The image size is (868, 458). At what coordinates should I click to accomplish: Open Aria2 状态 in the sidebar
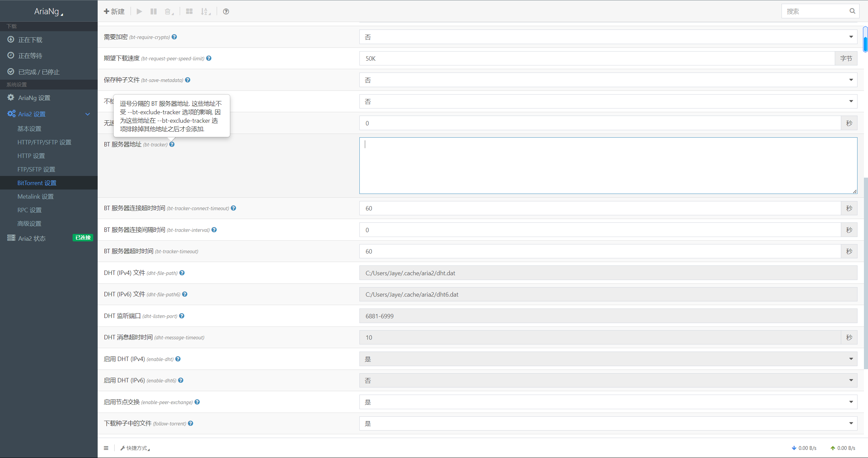49,238
